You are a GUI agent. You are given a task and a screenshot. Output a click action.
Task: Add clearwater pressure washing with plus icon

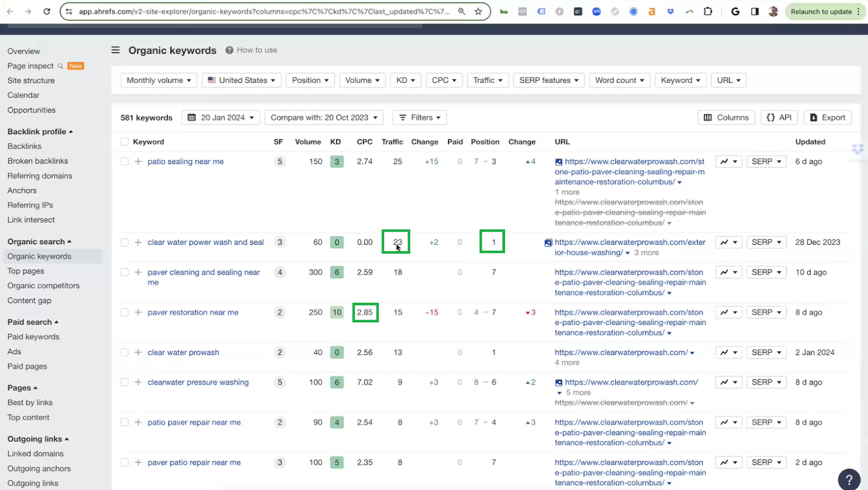click(138, 383)
